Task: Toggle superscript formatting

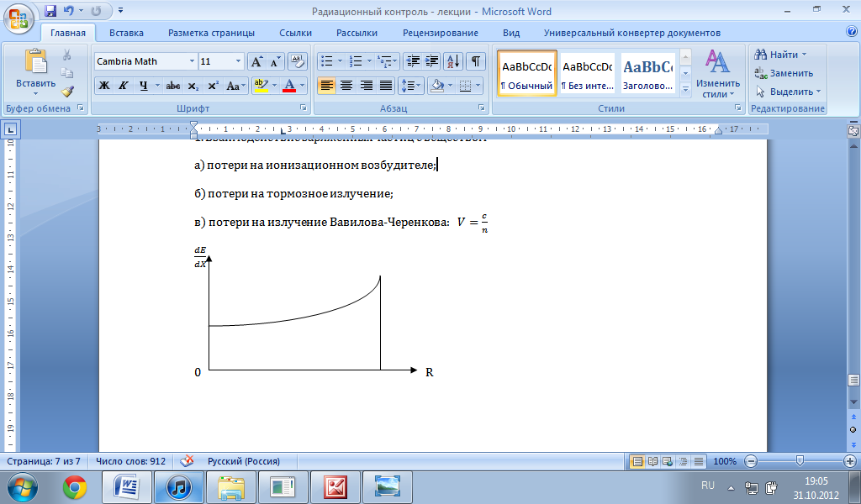Action: [x=213, y=86]
